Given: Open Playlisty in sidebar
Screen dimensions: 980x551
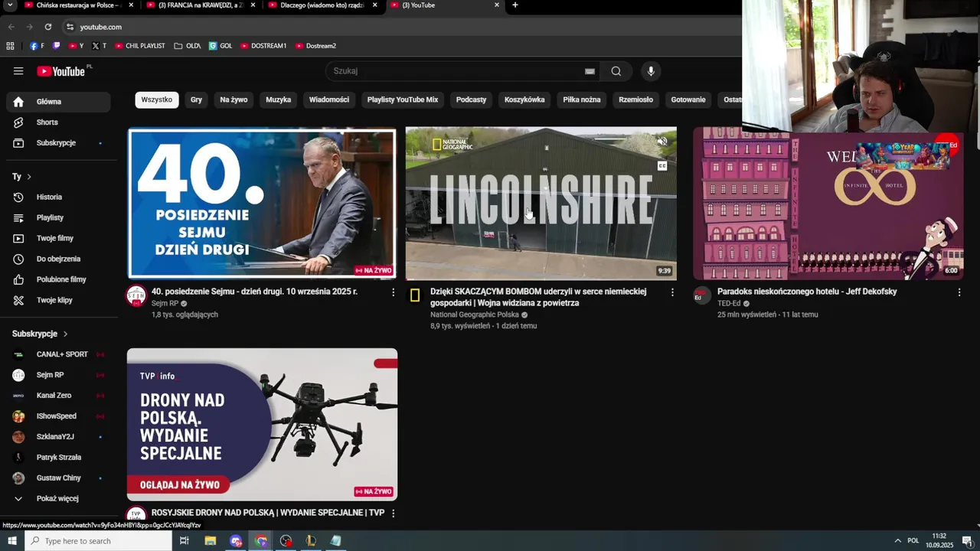Looking at the screenshot, I should coord(59,218).
